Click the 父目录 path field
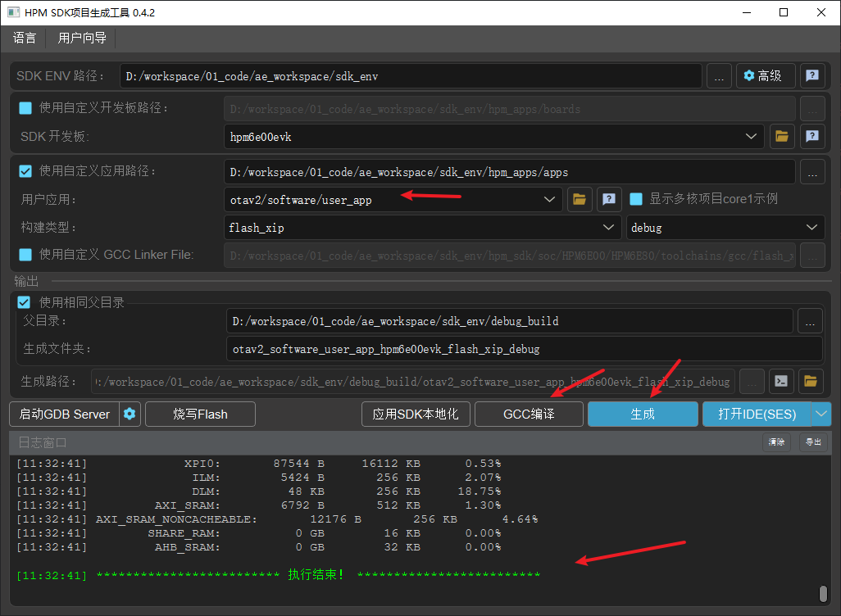 510,320
